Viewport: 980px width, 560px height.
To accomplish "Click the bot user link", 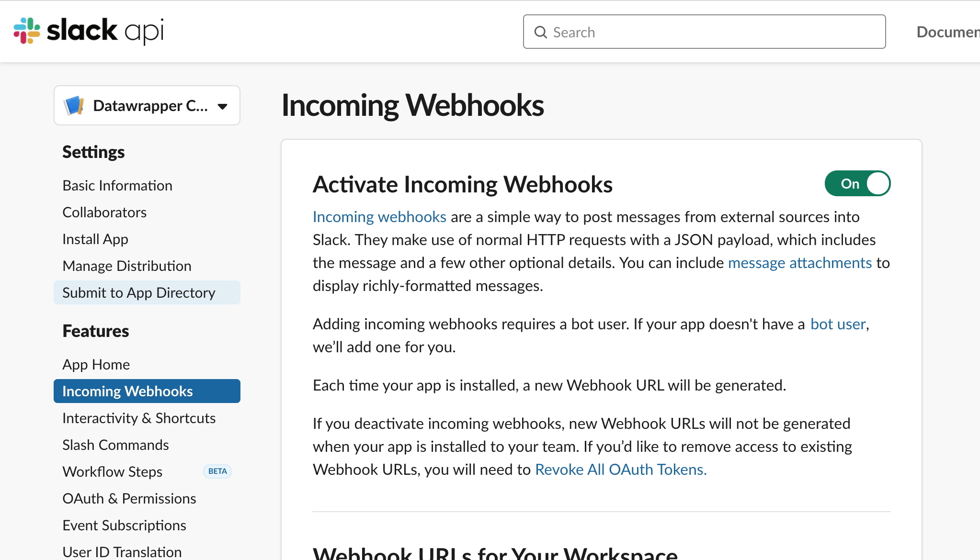I will 838,324.
